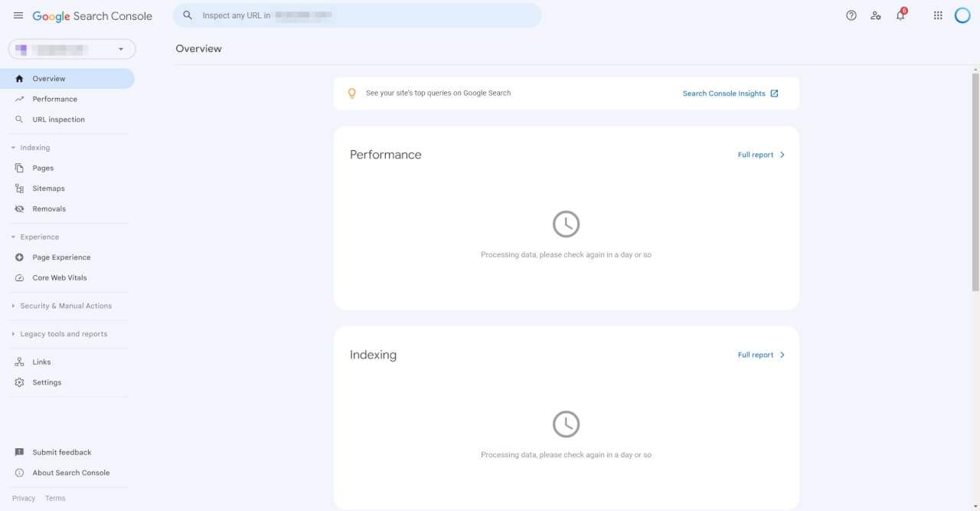Image resolution: width=980 pixels, height=511 pixels.
Task: Open the Terms link
Action: coord(55,498)
